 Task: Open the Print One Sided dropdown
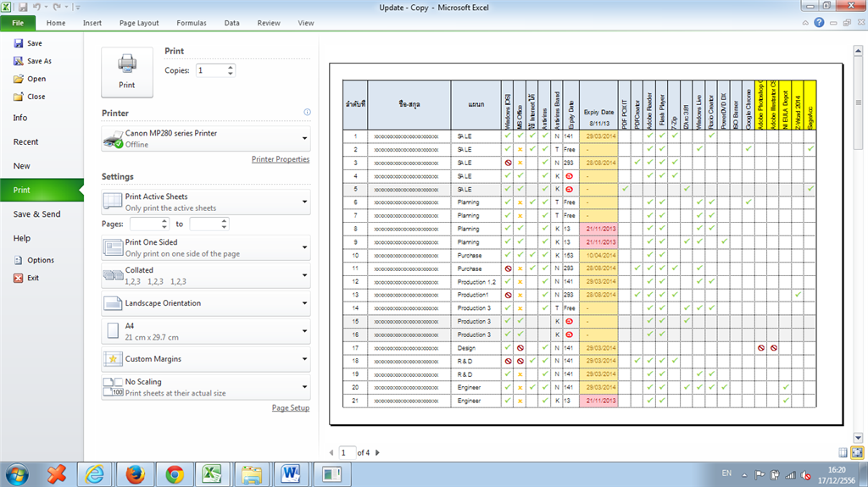coord(206,248)
